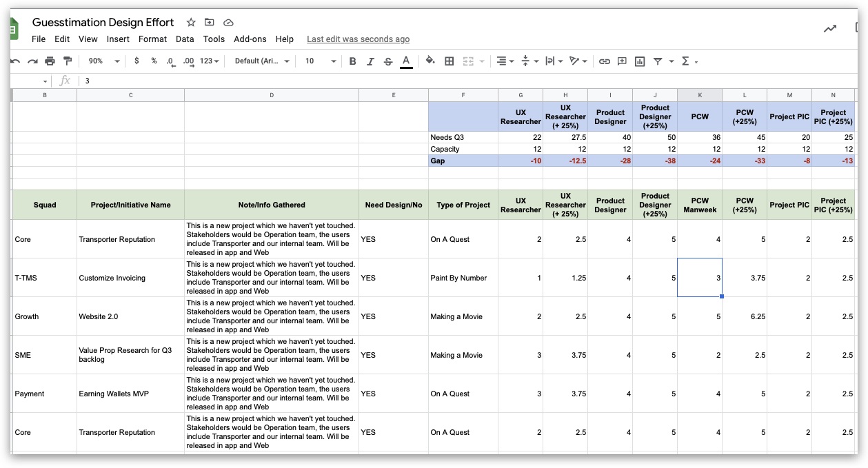
Task: Open the 90% zoom dropdown
Action: [103, 61]
